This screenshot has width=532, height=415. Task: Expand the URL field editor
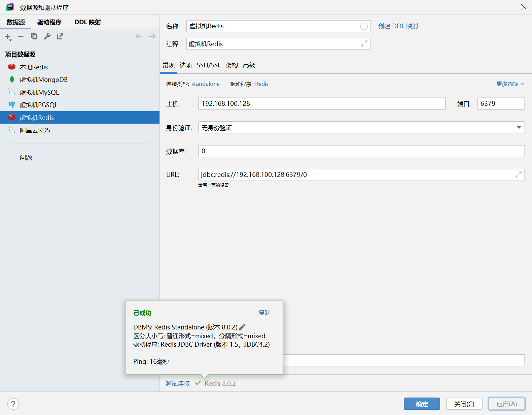[x=519, y=174]
